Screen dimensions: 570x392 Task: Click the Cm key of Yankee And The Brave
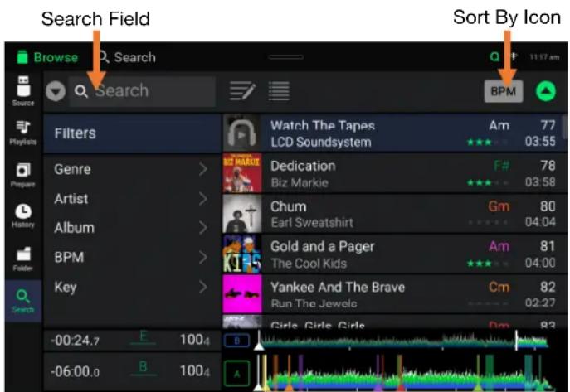click(499, 287)
